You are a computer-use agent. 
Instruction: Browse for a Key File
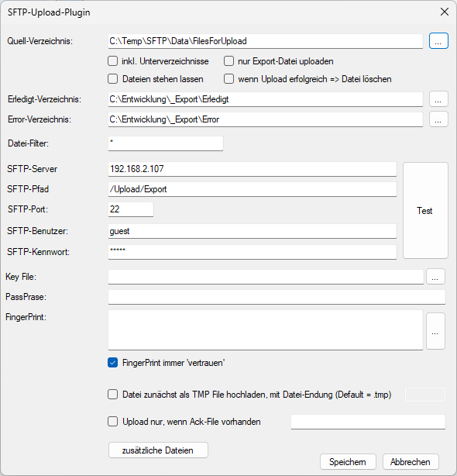pyautogui.click(x=435, y=277)
